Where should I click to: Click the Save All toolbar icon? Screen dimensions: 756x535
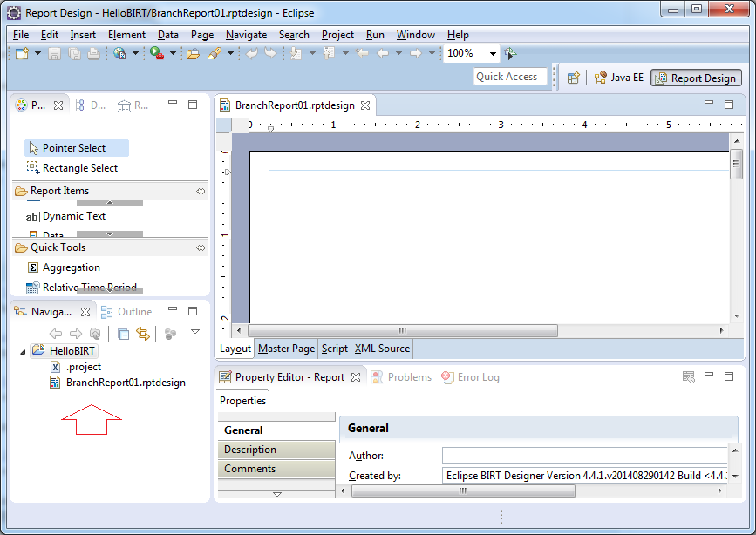click(x=74, y=53)
